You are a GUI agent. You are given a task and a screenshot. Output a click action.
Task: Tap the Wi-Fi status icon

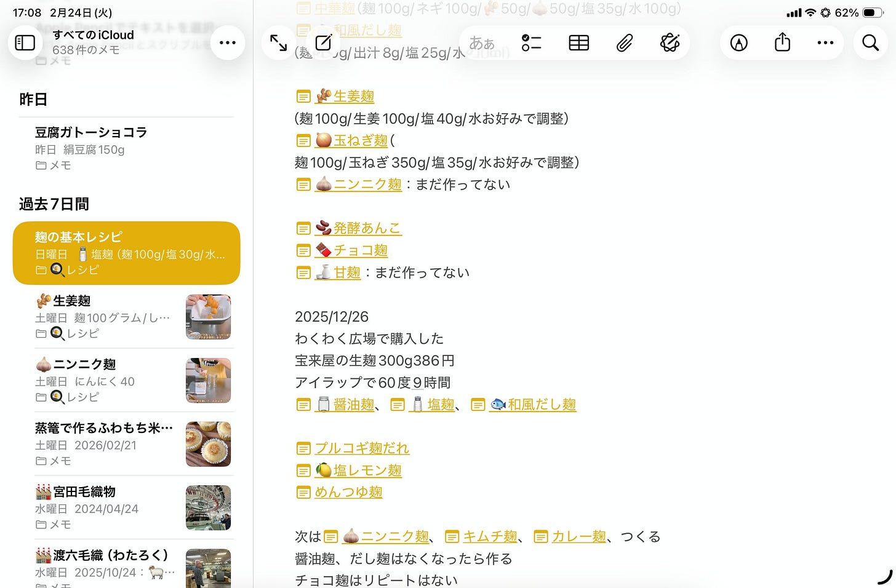[x=810, y=13]
